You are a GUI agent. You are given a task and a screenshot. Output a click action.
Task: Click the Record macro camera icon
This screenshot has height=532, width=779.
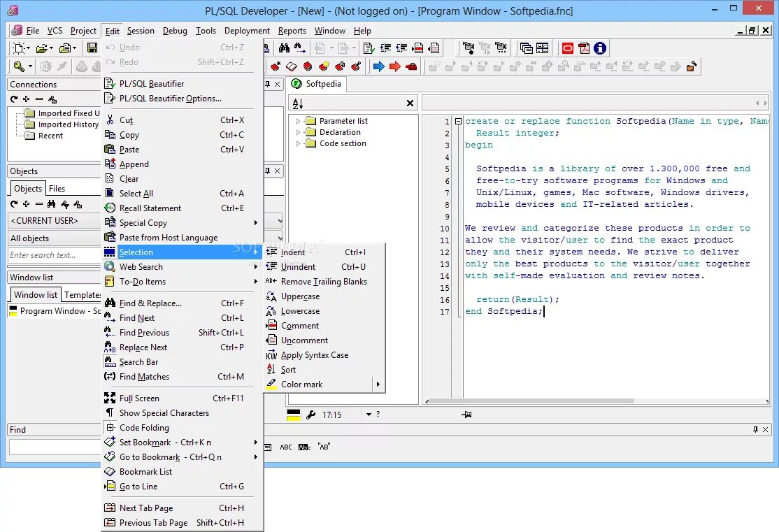[468, 48]
